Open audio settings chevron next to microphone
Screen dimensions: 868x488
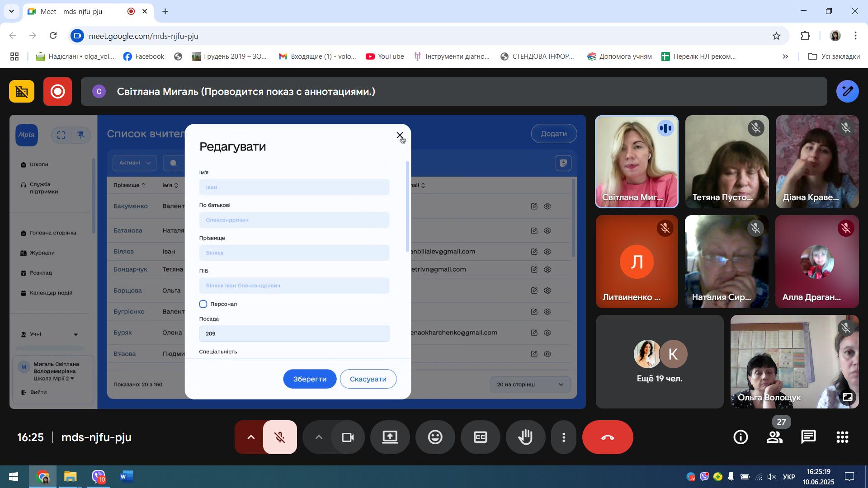(251, 437)
